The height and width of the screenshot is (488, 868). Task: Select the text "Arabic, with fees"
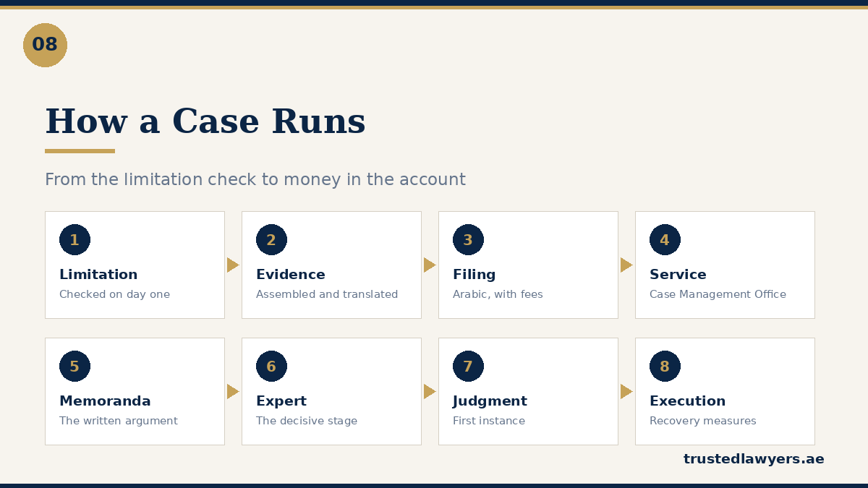tap(498, 294)
